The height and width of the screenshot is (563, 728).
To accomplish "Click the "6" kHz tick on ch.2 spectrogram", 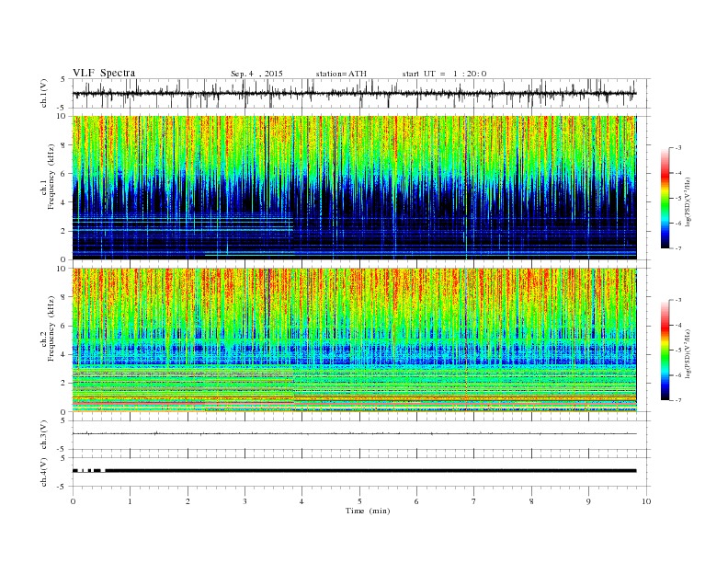I will [x=64, y=326].
